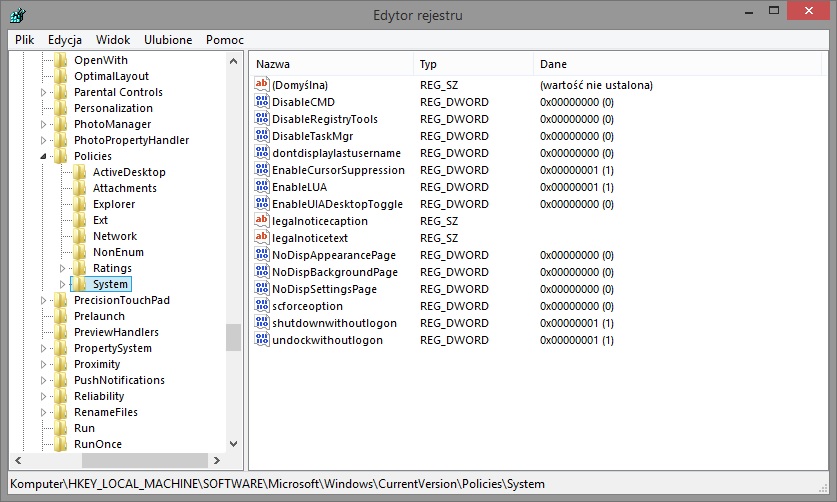Open the Edycja menu

pyautogui.click(x=65, y=40)
